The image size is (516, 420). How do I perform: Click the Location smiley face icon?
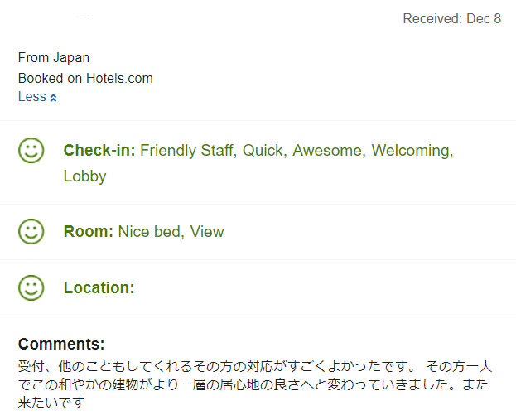pyautogui.click(x=31, y=287)
